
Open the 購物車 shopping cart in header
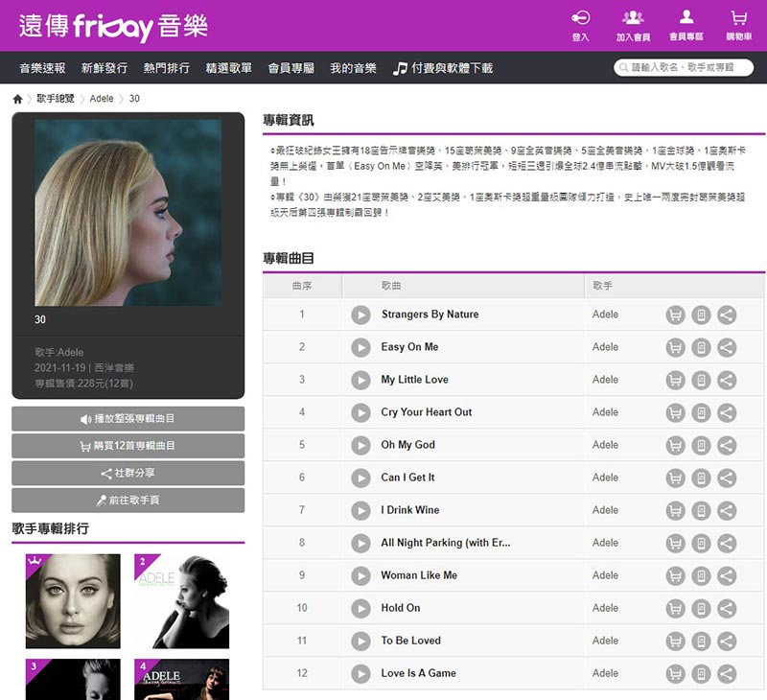(x=738, y=26)
